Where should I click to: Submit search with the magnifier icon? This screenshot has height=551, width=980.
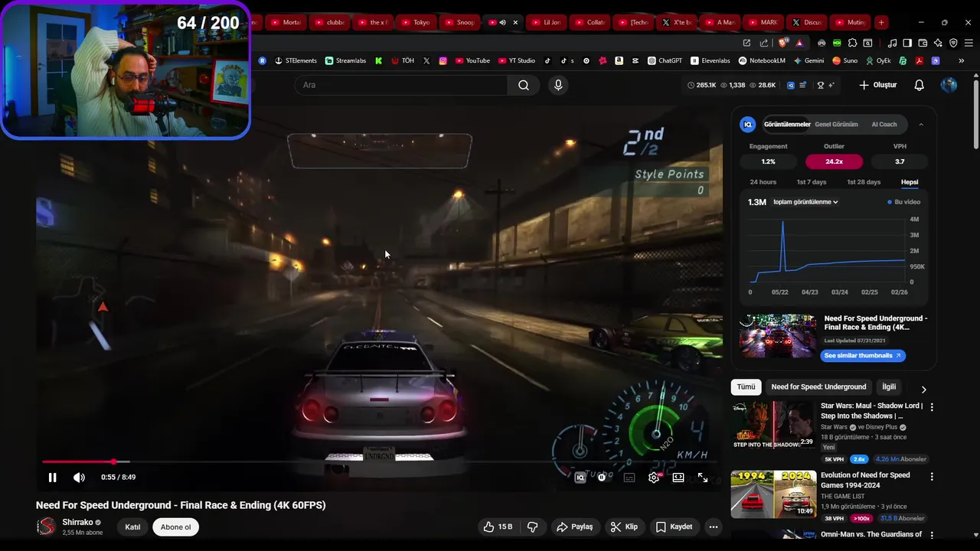tap(524, 85)
